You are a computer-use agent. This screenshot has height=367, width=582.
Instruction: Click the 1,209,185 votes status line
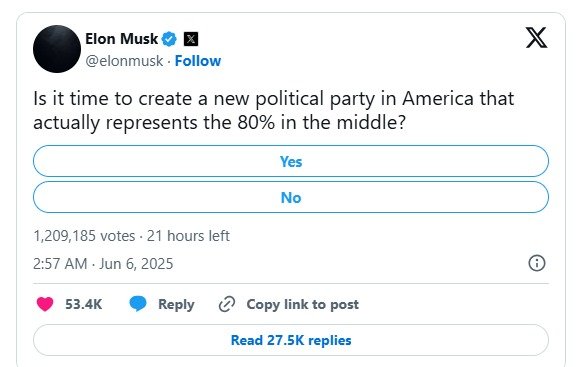click(131, 236)
